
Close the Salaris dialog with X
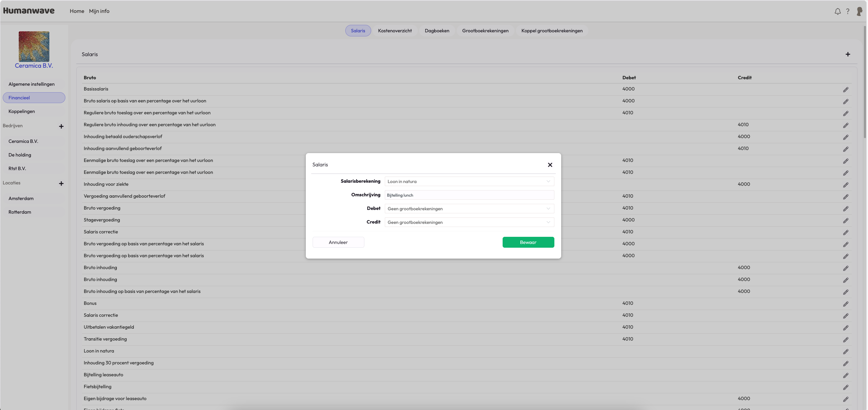point(550,165)
